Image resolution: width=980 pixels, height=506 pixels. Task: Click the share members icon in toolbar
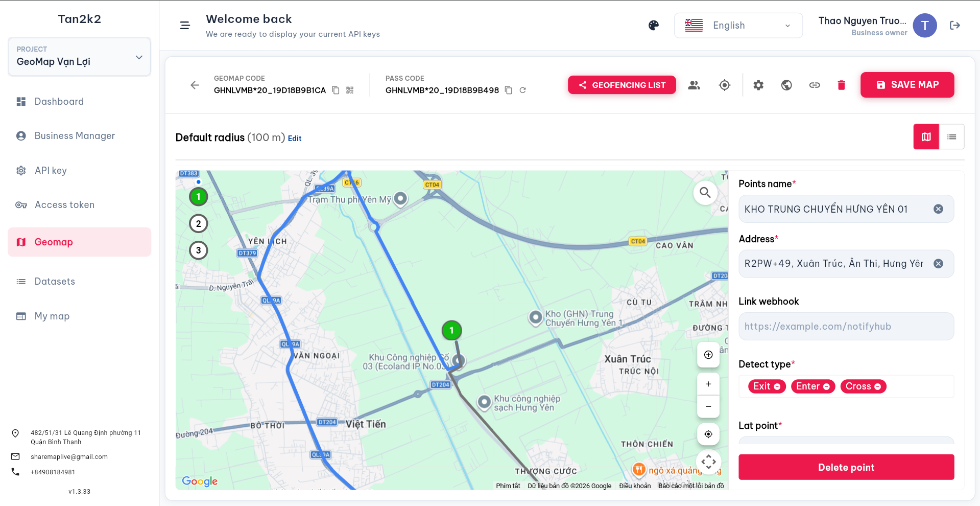(694, 85)
